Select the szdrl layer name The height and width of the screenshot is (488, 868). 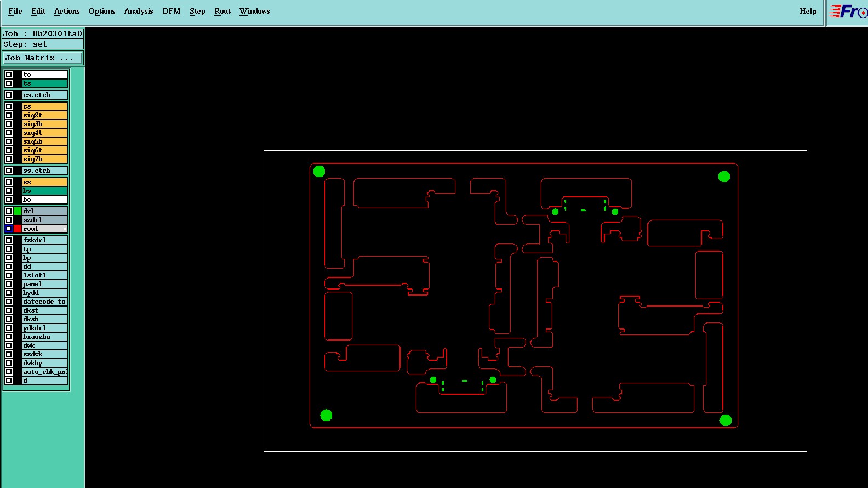coord(45,220)
